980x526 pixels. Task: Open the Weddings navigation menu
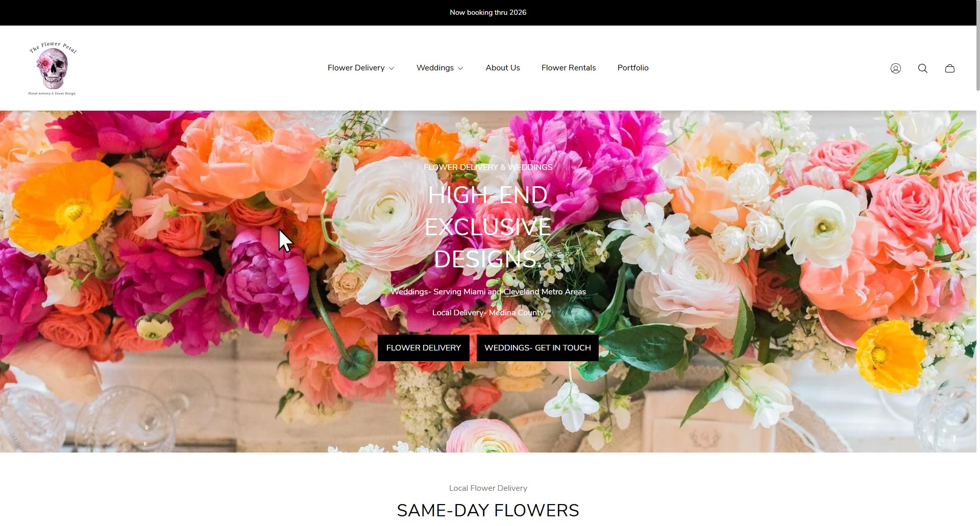coord(435,68)
